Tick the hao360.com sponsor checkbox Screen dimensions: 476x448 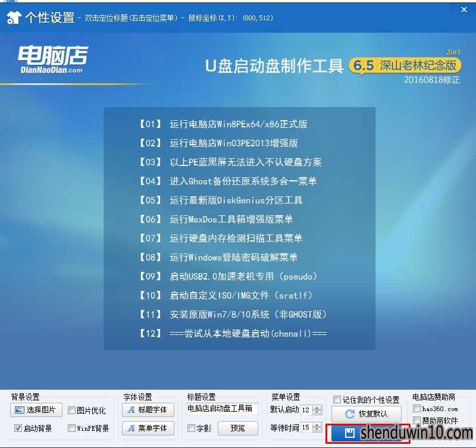[x=417, y=409]
